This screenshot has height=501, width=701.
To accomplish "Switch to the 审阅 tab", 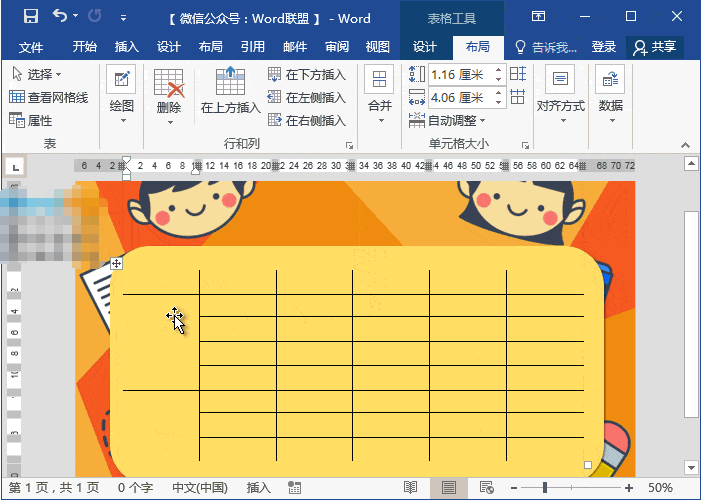I will 337,46.
